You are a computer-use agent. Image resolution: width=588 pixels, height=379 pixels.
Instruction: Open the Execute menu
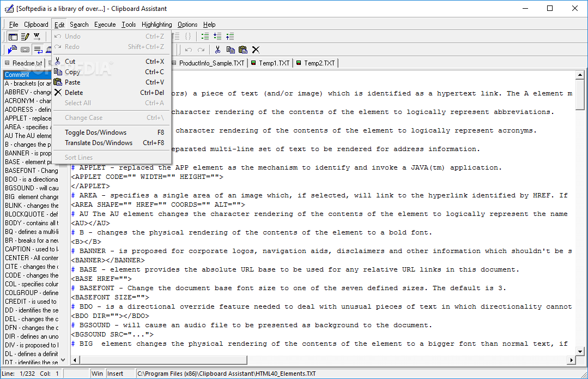click(105, 25)
